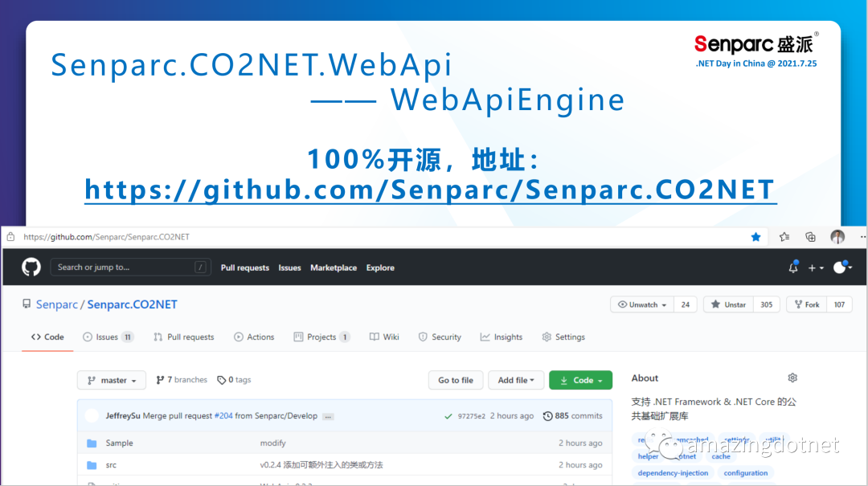Open browser settings ellipsis menu
The image size is (868, 486).
click(x=862, y=237)
